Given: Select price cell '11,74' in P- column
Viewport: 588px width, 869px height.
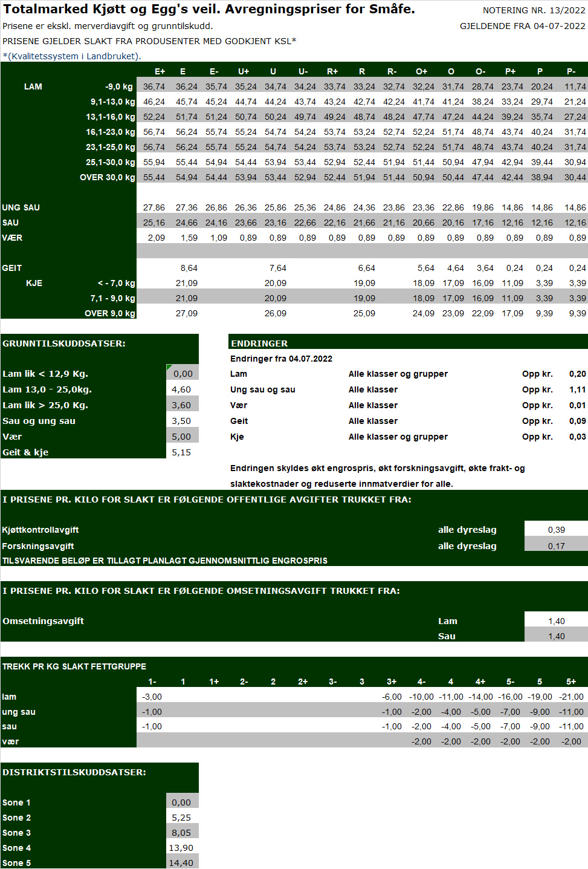Looking at the screenshot, I should (575, 86).
